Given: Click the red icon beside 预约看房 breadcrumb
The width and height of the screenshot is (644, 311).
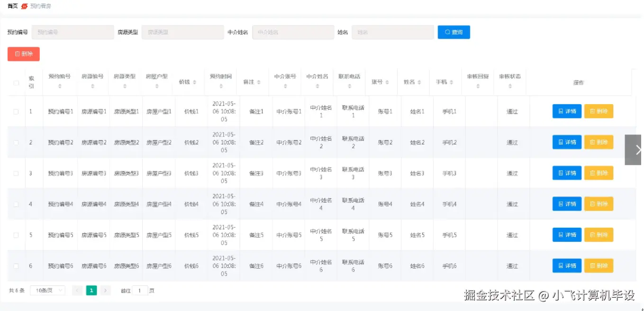Looking at the screenshot, I should pyautogui.click(x=25, y=6).
